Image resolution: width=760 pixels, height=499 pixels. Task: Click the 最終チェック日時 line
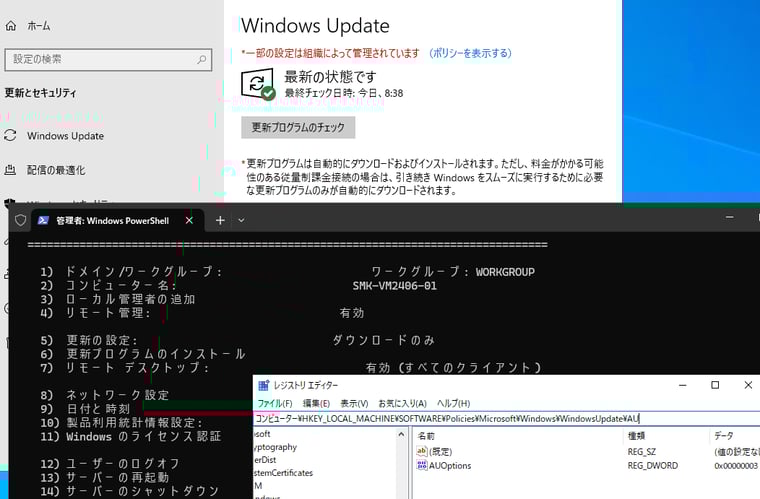pyautogui.click(x=344, y=93)
